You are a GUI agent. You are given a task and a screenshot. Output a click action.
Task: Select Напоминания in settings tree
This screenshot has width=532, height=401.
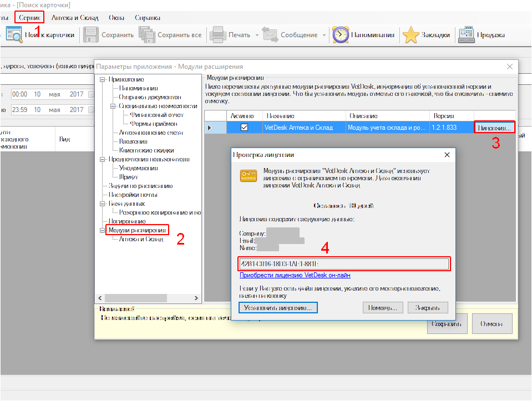click(x=139, y=88)
